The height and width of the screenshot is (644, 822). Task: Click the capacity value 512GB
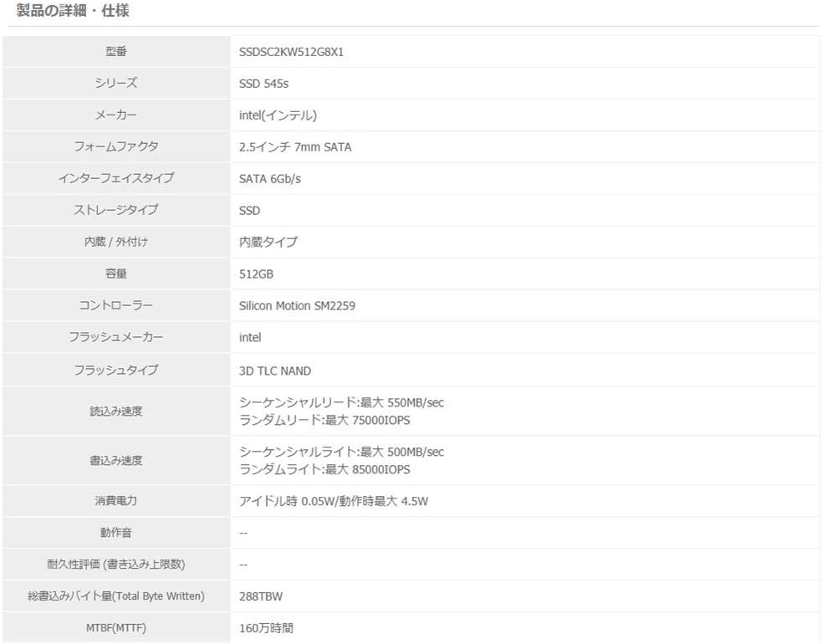257,274
